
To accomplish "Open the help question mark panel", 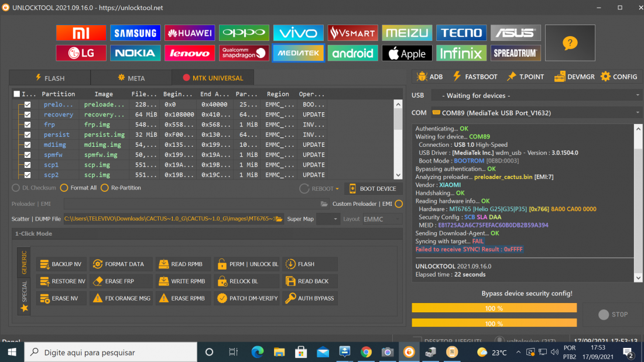I will tap(570, 43).
